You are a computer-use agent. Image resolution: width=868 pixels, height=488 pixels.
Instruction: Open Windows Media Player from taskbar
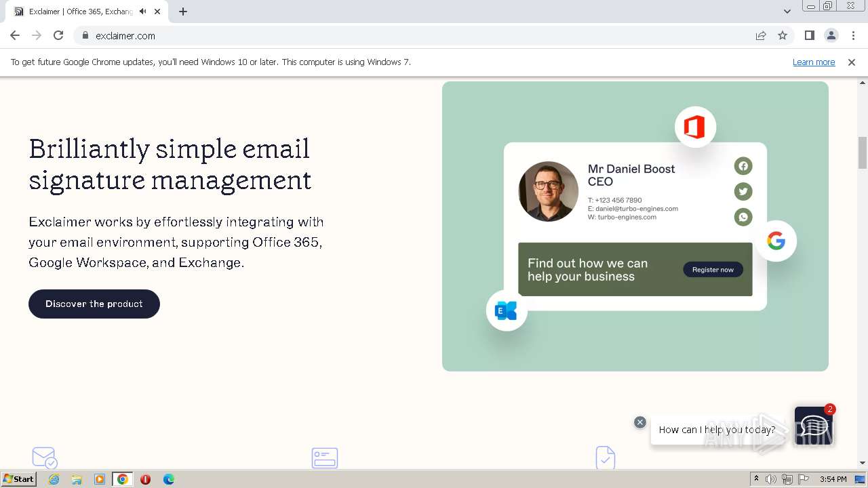100,479
